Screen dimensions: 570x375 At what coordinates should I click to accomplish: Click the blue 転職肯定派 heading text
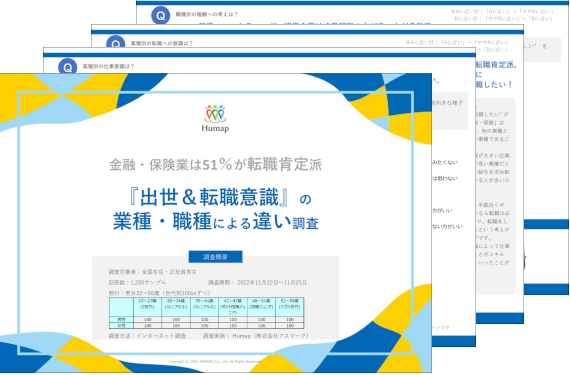click(497, 65)
